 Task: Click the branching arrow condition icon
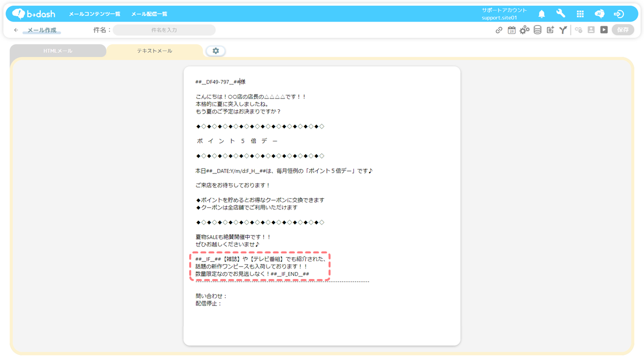coord(563,30)
